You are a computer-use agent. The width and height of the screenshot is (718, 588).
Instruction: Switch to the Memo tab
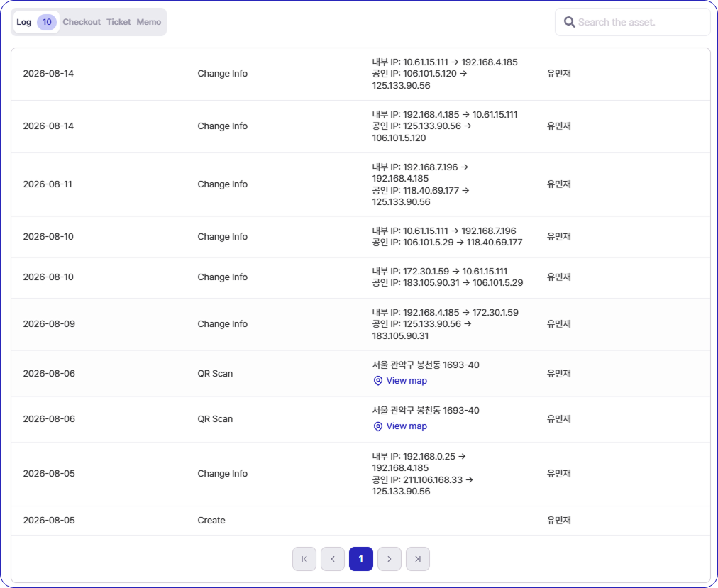tap(149, 22)
